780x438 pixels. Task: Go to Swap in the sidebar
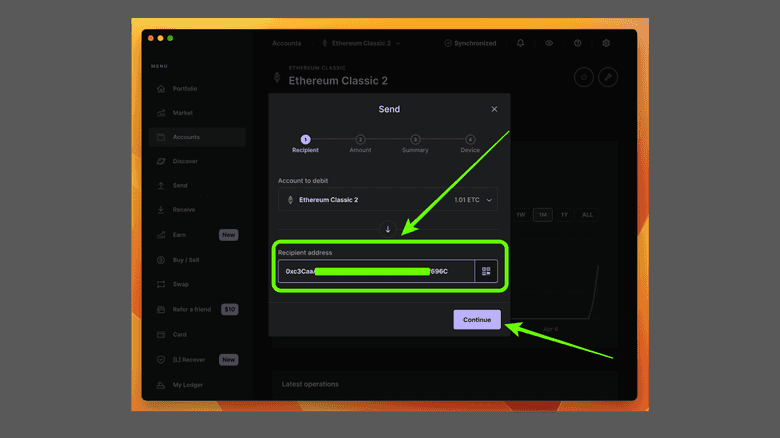(180, 285)
